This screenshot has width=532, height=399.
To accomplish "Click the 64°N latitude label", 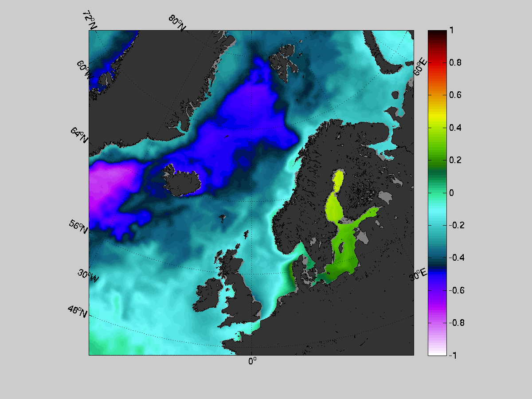I will (x=79, y=135).
